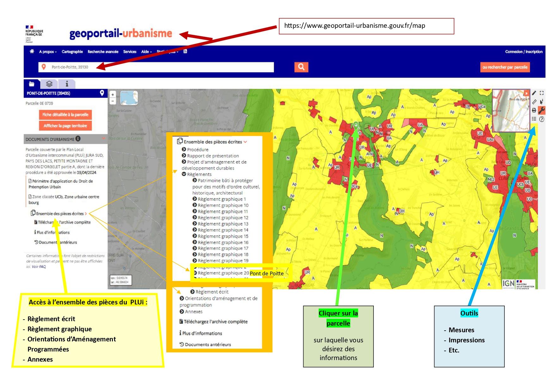Open the Voir FAQ link
The width and height of the screenshot is (554, 392).
(39, 266)
